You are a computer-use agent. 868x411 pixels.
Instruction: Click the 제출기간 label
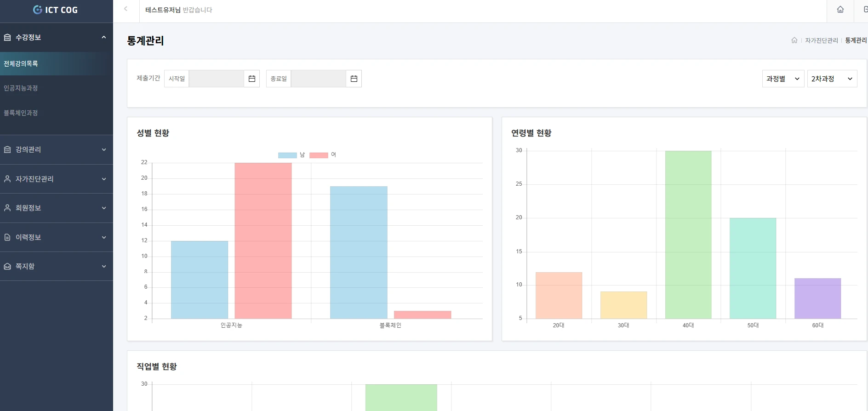148,78
